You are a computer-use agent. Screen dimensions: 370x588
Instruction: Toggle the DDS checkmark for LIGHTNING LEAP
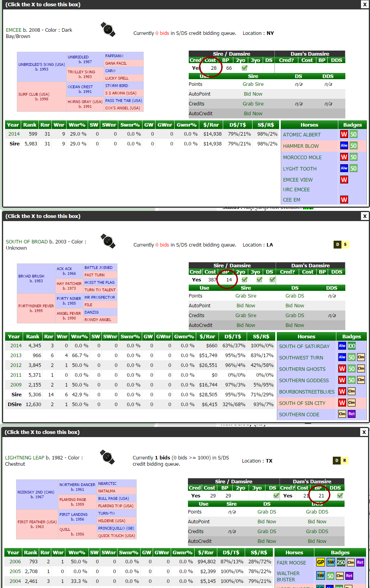340,496
